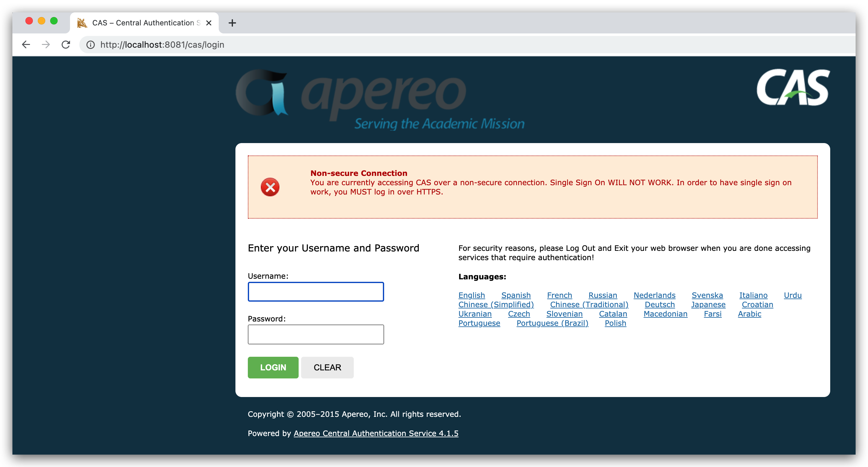Click the address bar URL
Image resolution: width=868 pixels, height=467 pixels.
[x=162, y=45]
